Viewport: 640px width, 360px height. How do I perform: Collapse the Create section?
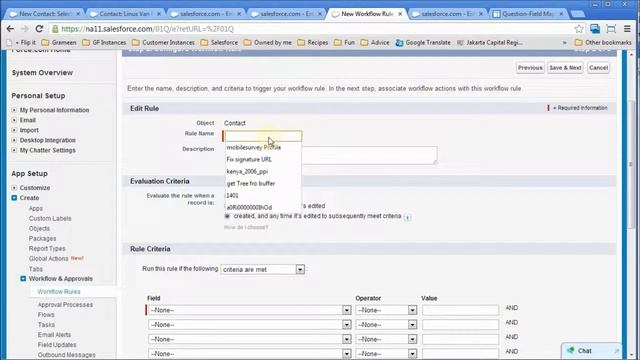(14, 198)
